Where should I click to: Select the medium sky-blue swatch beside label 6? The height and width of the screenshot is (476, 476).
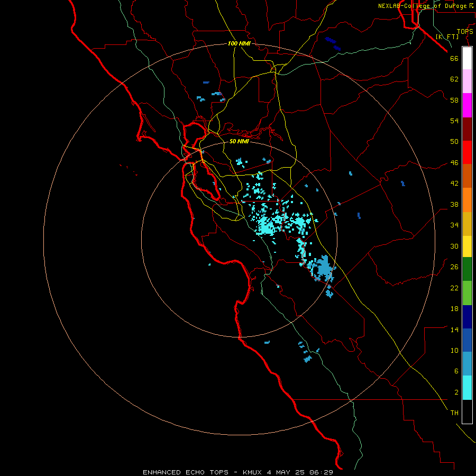467,364
